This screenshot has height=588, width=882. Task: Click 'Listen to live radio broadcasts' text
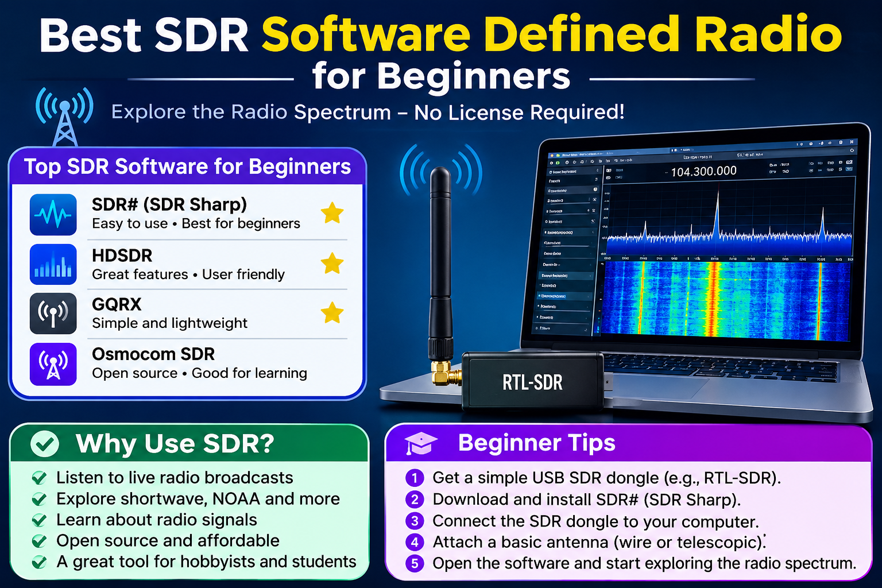pyautogui.click(x=175, y=478)
